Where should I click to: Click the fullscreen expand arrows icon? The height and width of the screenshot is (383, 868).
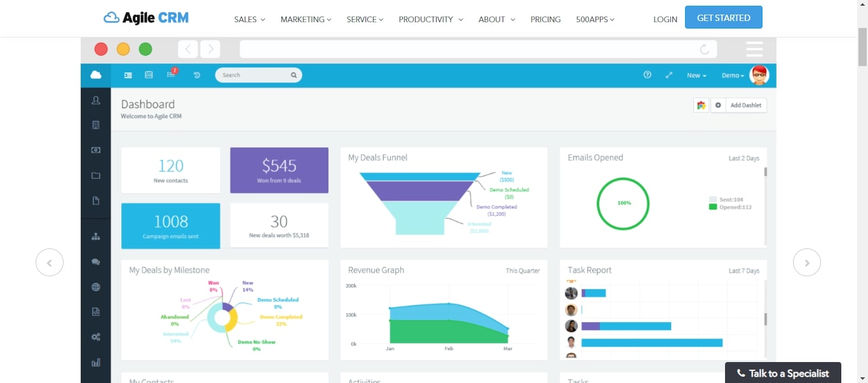669,75
